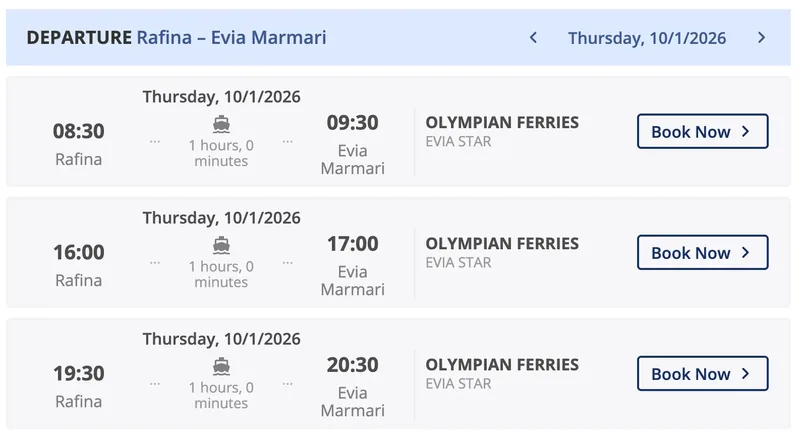800x437 pixels.
Task: Click EVIA STAR vessel on 19:30 sailing
Action: coord(458,383)
